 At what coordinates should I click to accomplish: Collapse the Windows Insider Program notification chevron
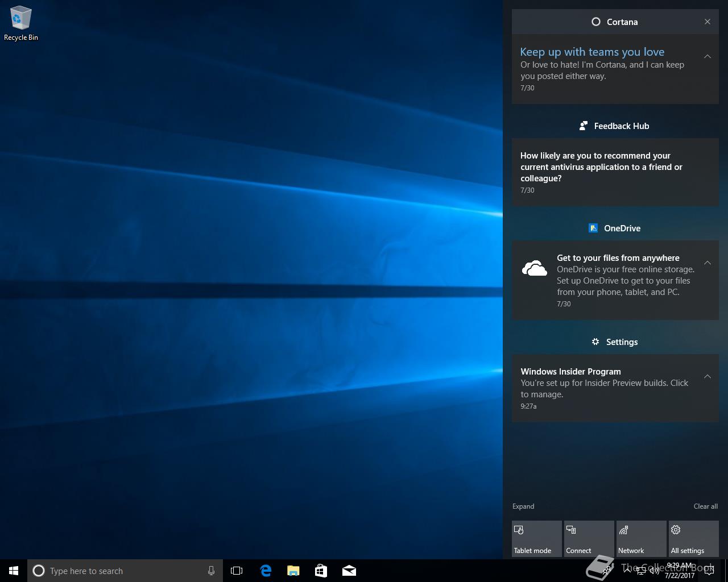coord(708,376)
